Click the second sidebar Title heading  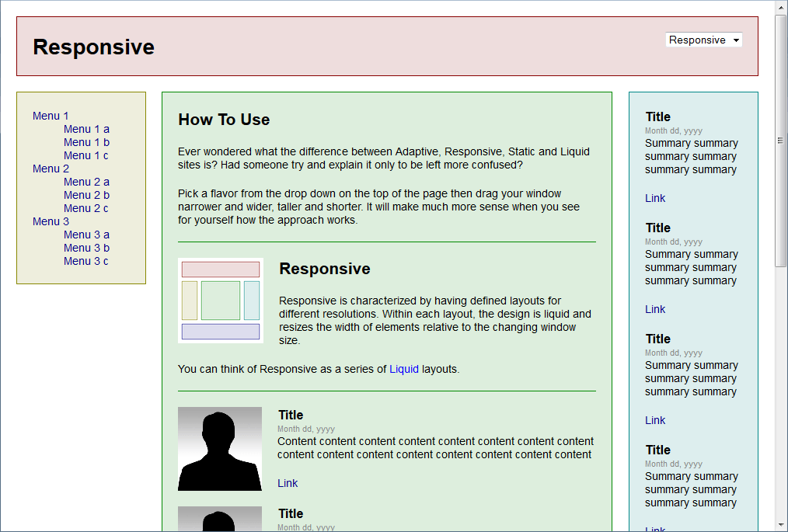tap(658, 228)
